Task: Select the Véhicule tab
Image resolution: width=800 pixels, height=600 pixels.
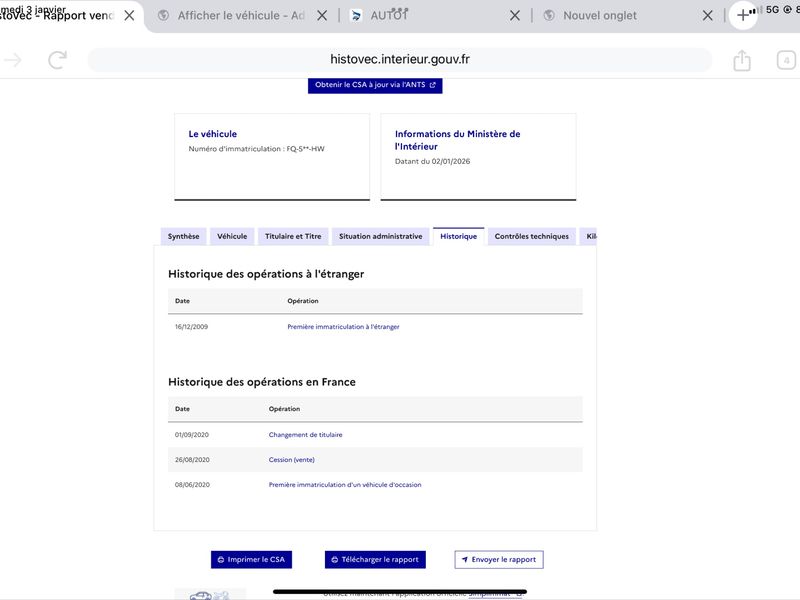Action: (x=232, y=237)
